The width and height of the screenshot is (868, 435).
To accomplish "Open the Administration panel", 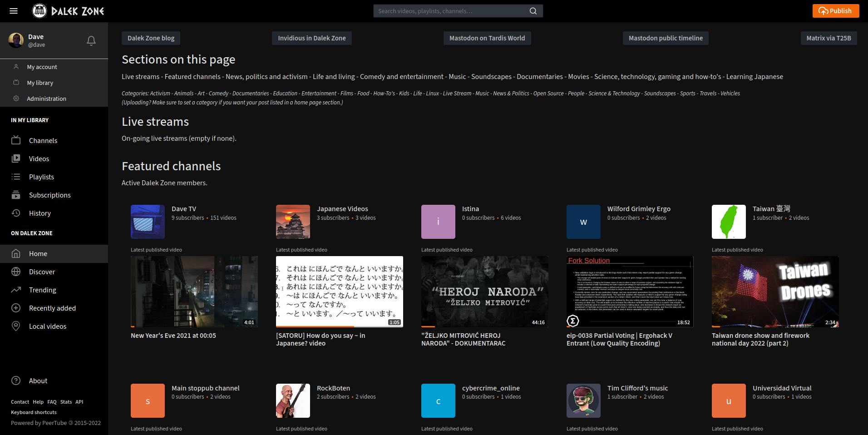I will (x=46, y=99).
